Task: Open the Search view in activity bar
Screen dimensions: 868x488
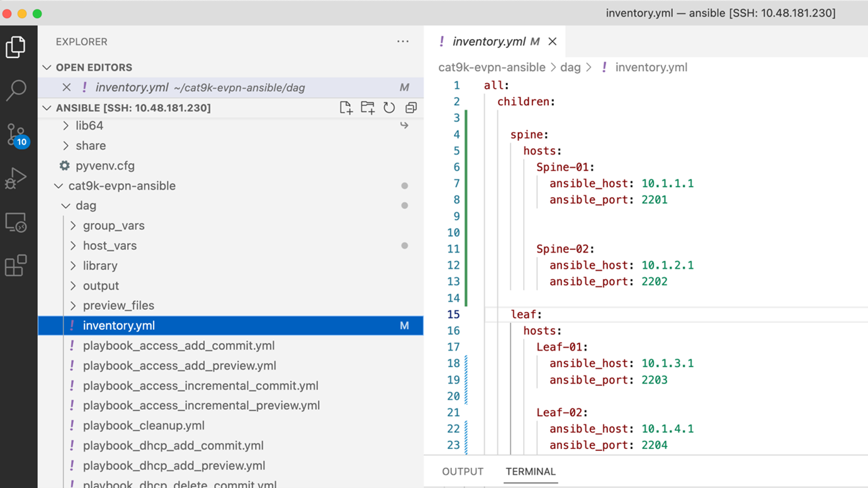Action: tap(16, 91)
